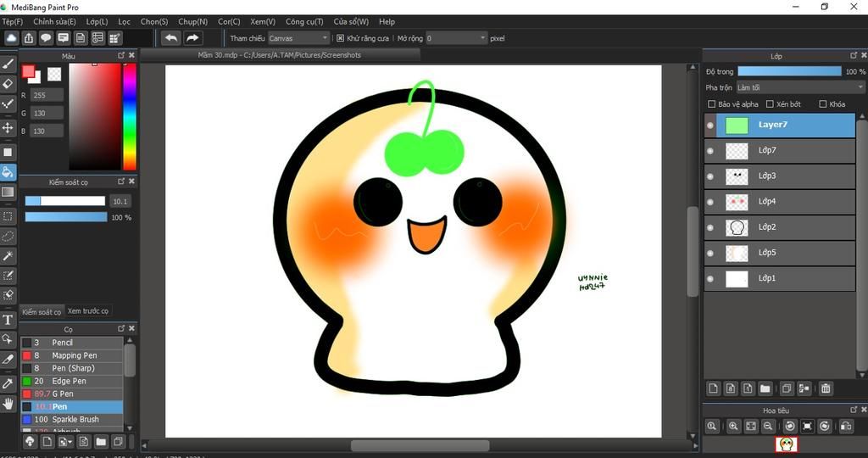Viewport: 868px width, 458px height.
Task: Hide the Lớp4 layer visibility
Action: point(710,202)
